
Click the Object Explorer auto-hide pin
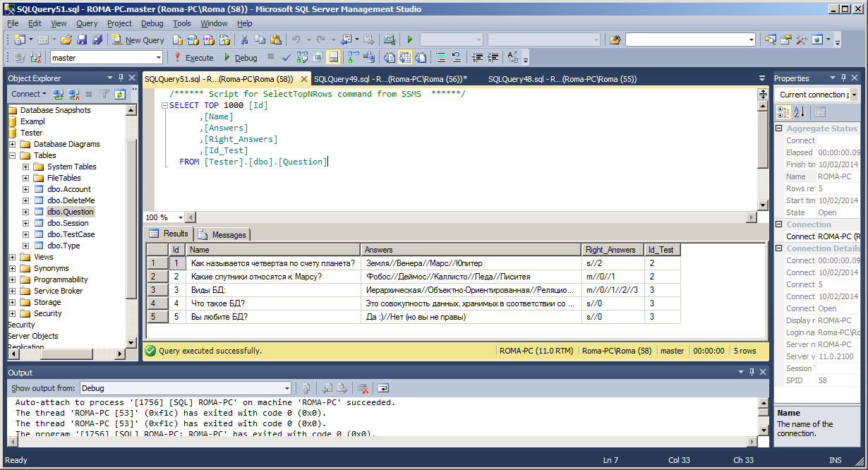pyautogui.click(x=121, y=78)
